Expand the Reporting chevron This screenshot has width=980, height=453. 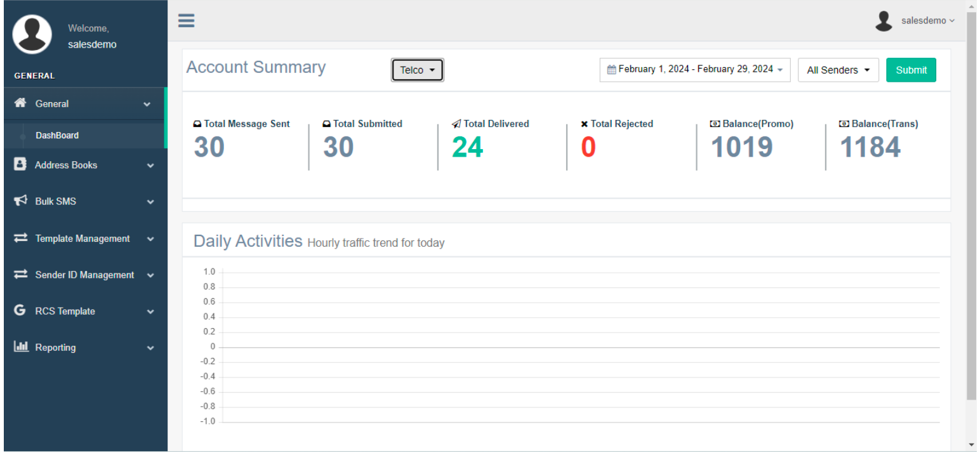pos(150,348)
